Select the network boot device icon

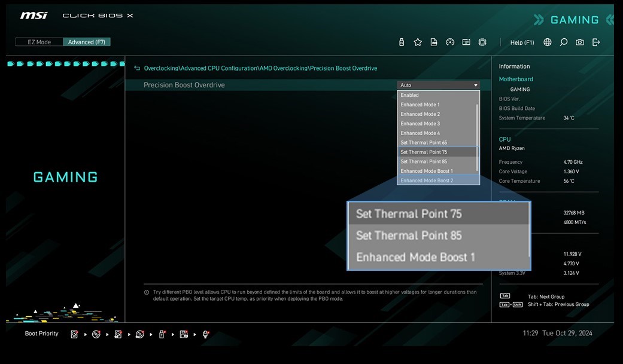(x=205, y=334)
